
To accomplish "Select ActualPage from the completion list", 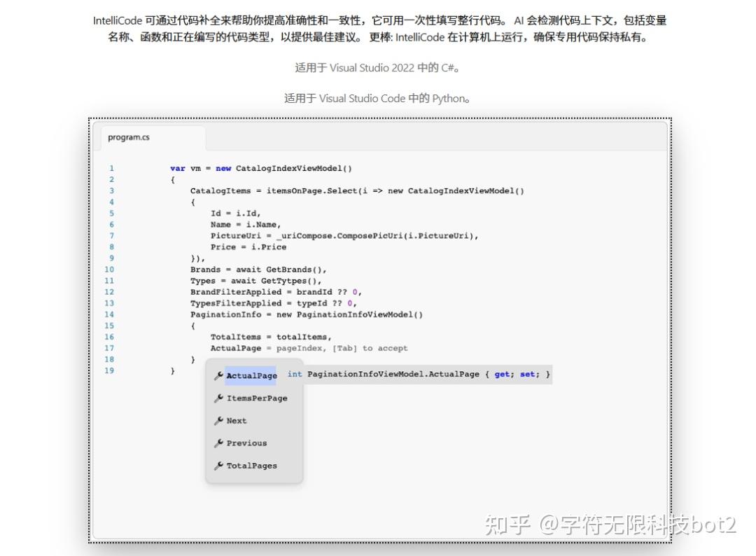I will pos(251,375).
